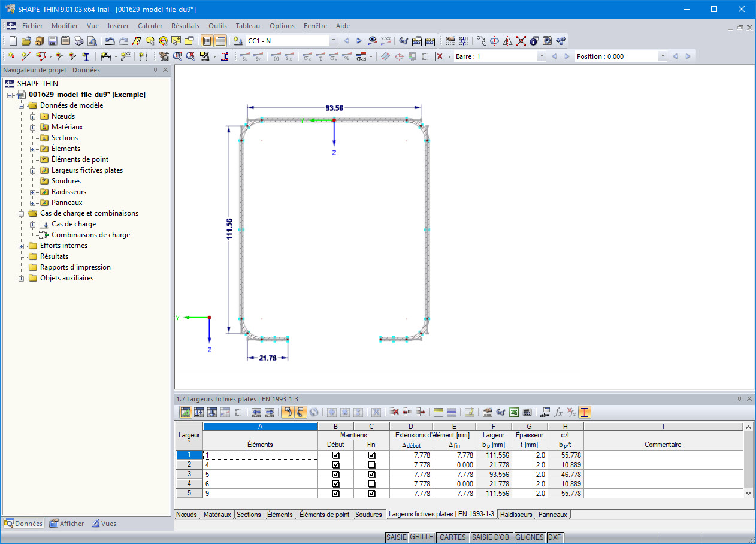Screen dimensions: 756x544
Task: Toggle Début checkbox for element 4 row
Action: point(335,465)
